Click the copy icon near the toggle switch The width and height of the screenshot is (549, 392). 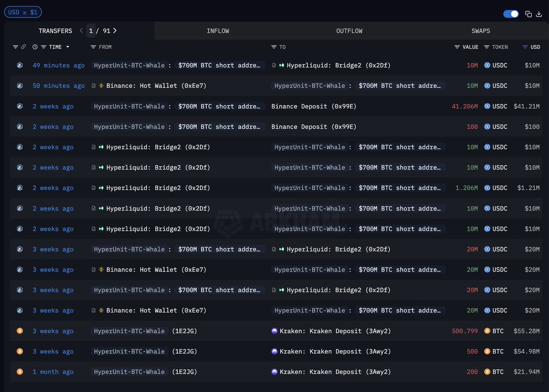528,14
